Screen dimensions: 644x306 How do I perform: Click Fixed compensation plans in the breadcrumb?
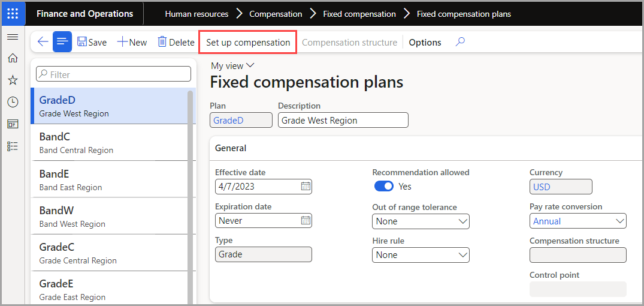click(464, 14)
